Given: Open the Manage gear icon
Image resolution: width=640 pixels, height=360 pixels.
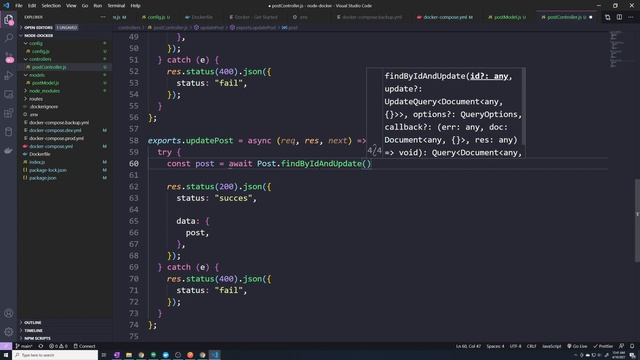Looking at the screenshot, I should (9, 332).
